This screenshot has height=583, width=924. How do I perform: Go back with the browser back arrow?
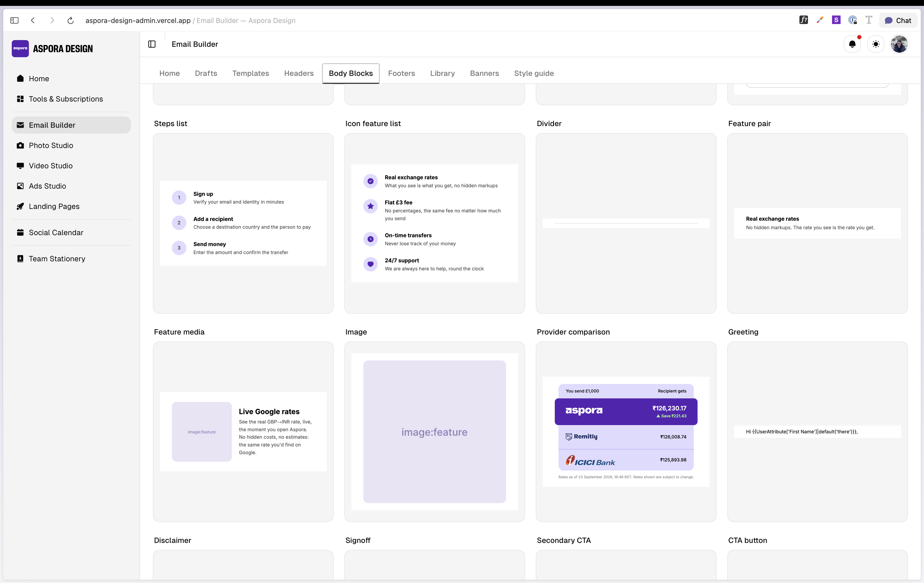click(33, 20)
